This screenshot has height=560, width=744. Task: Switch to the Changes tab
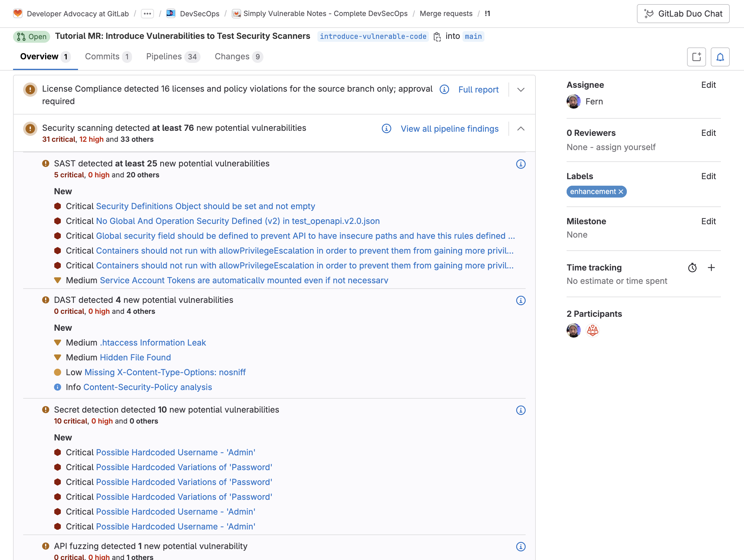point(233,57)
